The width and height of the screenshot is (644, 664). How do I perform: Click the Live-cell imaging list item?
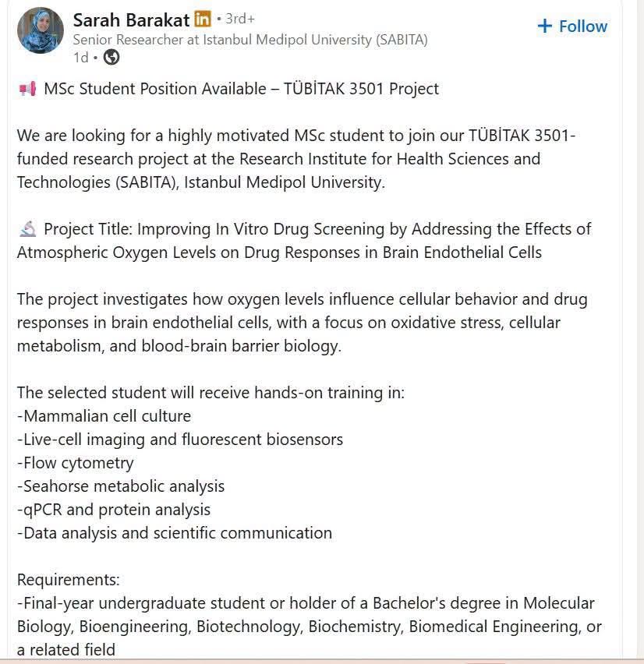[x=180, y=440]
